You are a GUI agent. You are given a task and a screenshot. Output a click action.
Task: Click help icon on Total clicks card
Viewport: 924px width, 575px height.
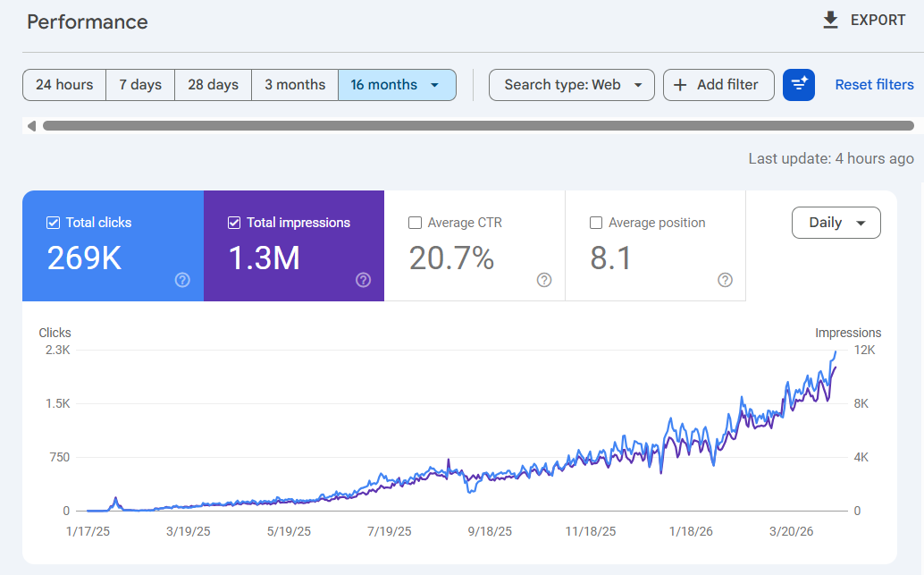(x=182, y=280)
